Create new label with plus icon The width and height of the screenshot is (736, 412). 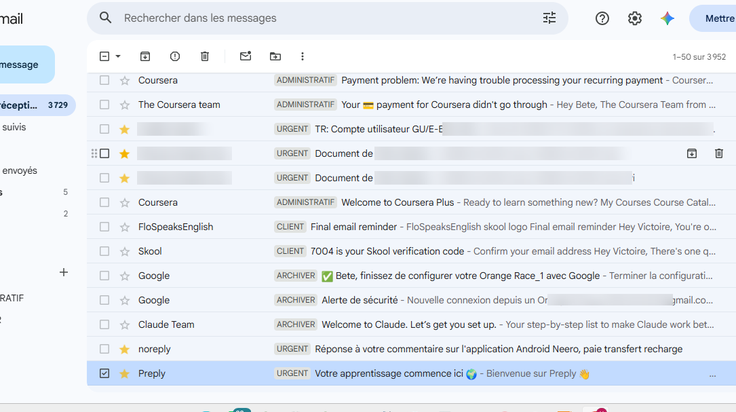coord(64,272)
